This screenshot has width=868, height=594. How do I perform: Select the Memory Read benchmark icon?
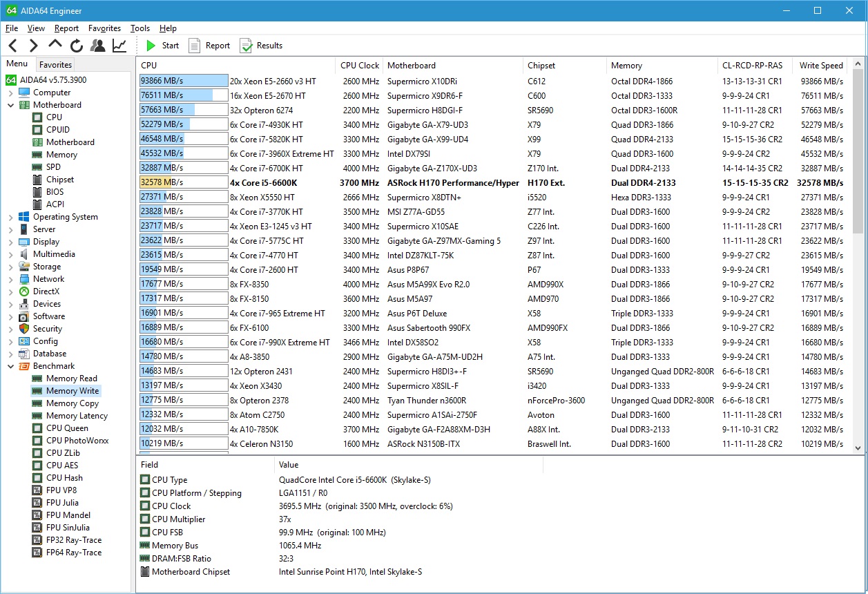pos(37,379)
